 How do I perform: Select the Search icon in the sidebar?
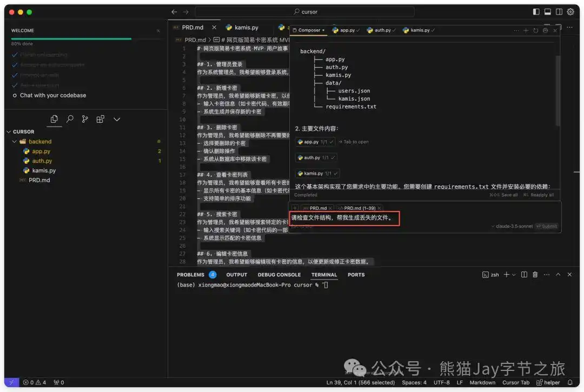coord(70,119)
